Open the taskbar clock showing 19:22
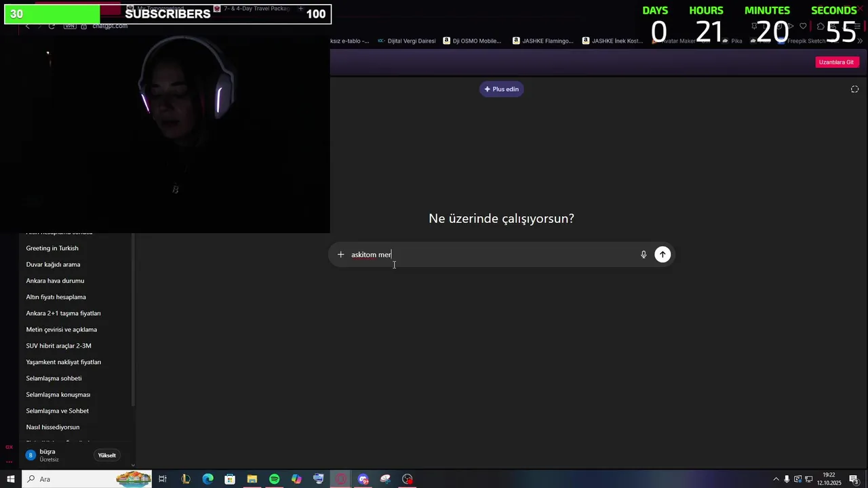868x488 pixels. pos(829,479)
